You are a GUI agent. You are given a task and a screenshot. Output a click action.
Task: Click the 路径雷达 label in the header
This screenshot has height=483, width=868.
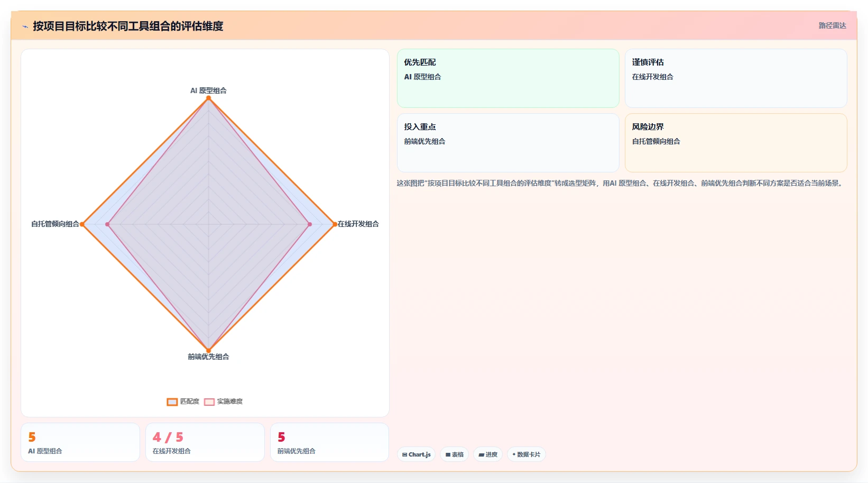(832, 25)
